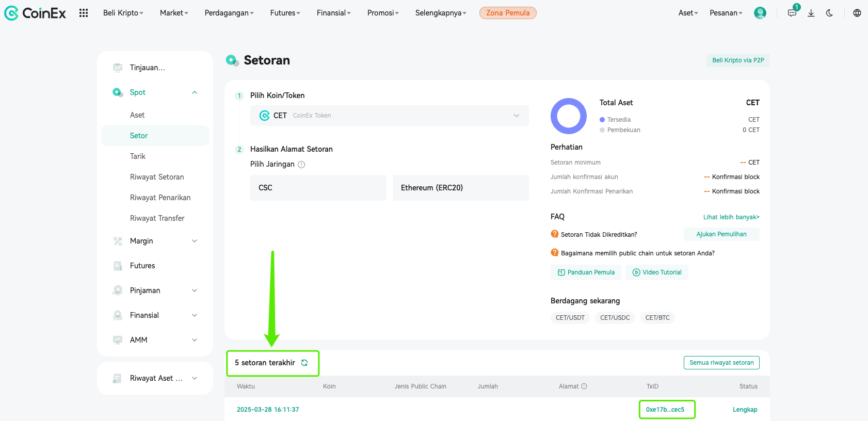Select Setor in sidebar

pos(155,136)
